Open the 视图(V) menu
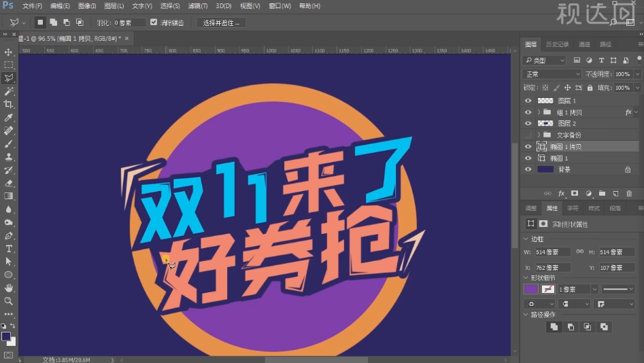644x363 pixels. (250, 6)
